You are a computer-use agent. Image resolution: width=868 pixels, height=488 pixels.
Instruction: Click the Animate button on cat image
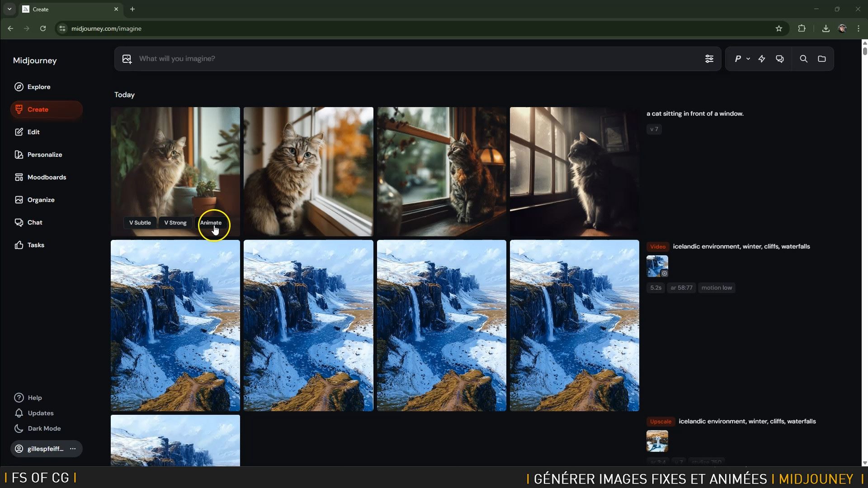point(211,223)
